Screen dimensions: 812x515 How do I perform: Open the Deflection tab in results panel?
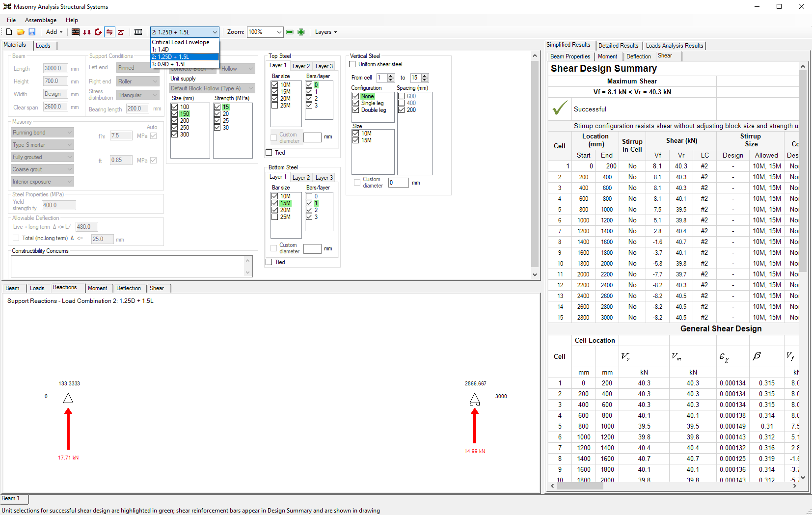[x=638, y=56]
